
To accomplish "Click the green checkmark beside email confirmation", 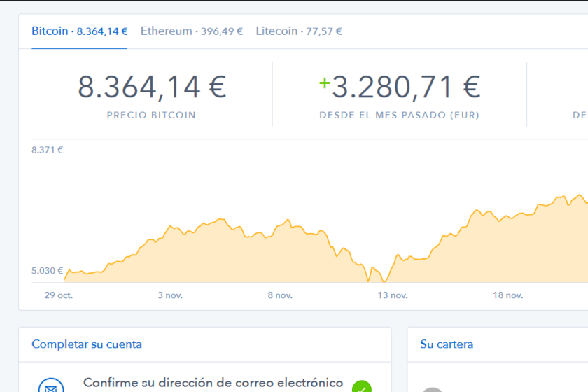I will (361, 386).
